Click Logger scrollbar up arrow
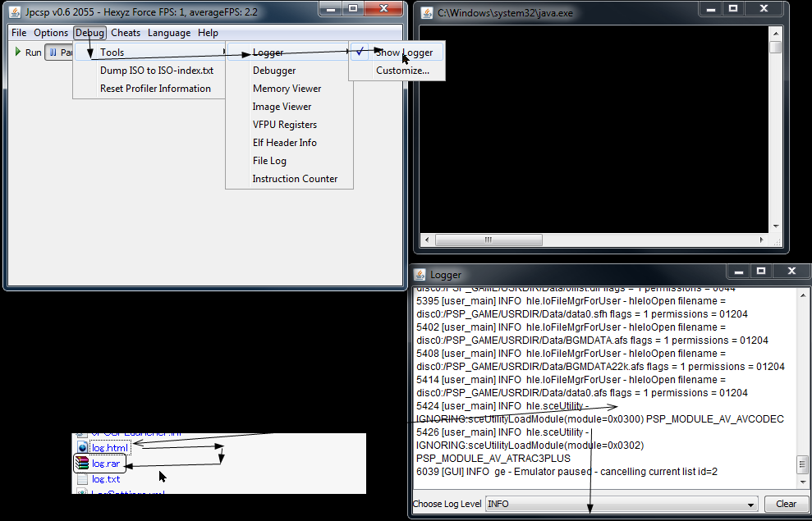This screenshot has width=812, height=521. point(802,294)
